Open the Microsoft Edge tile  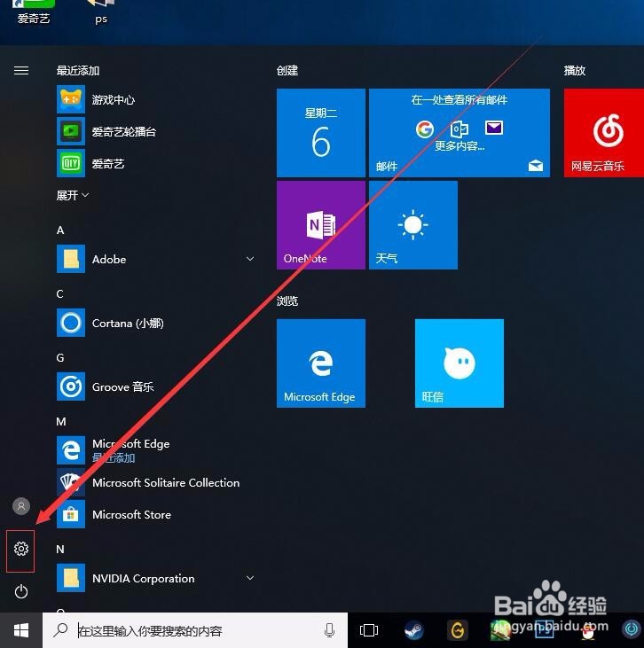point(321,363)
